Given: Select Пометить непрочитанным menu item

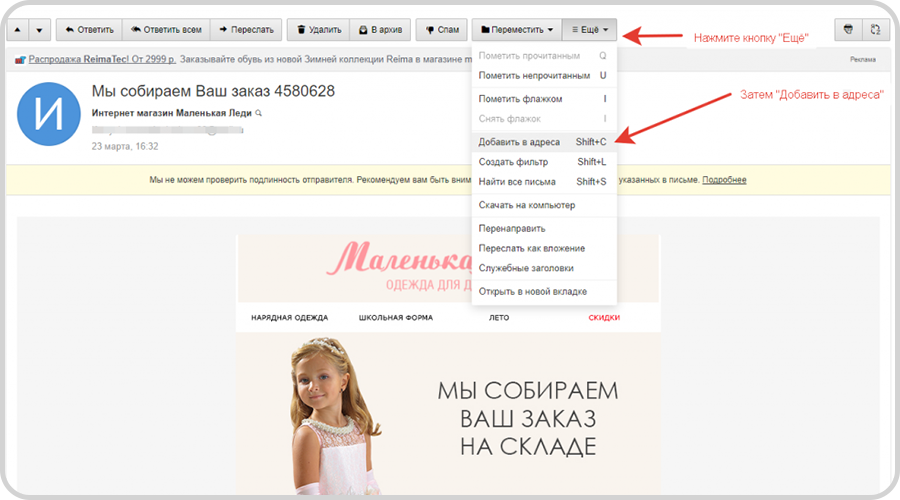Looking at the screenshot, I should coord(534,75).
